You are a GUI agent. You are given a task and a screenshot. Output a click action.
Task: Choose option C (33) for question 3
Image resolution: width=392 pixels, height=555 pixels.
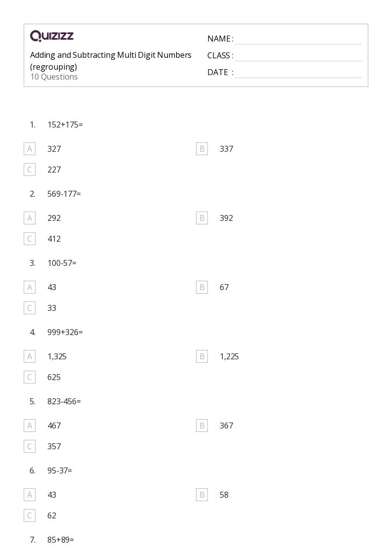point(30,308)
